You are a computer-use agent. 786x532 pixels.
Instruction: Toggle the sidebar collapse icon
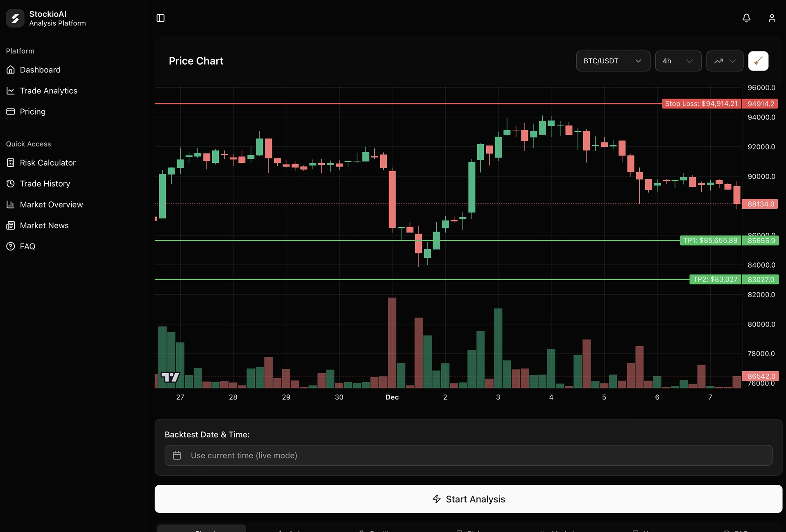pyautogui.click(x=160, y=18)
